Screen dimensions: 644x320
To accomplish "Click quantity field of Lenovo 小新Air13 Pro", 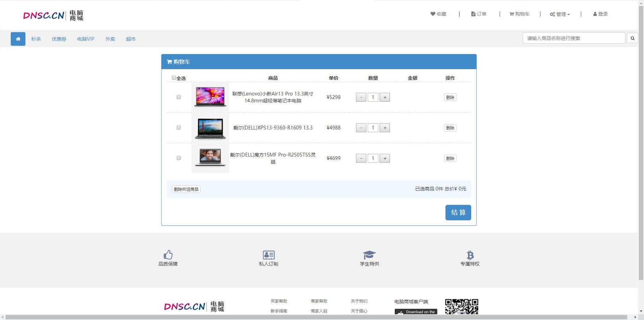I will pyautogui.click(x=373, y=97).
